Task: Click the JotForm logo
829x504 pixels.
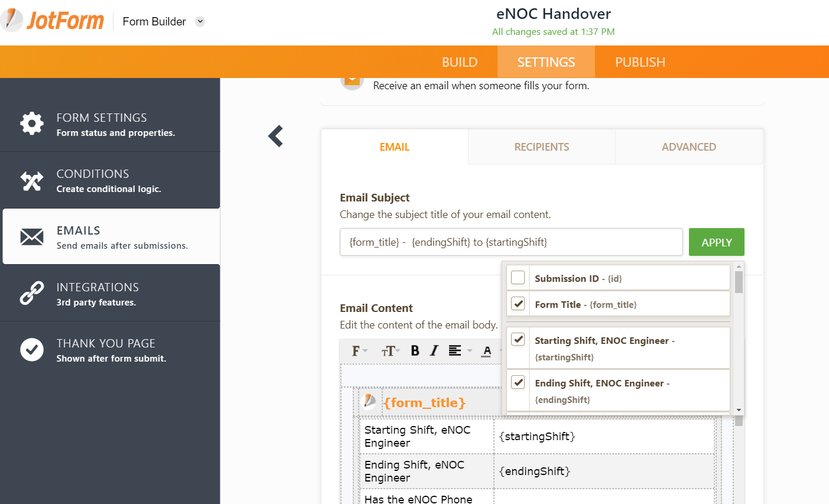Action: click(x=53, y=21)
